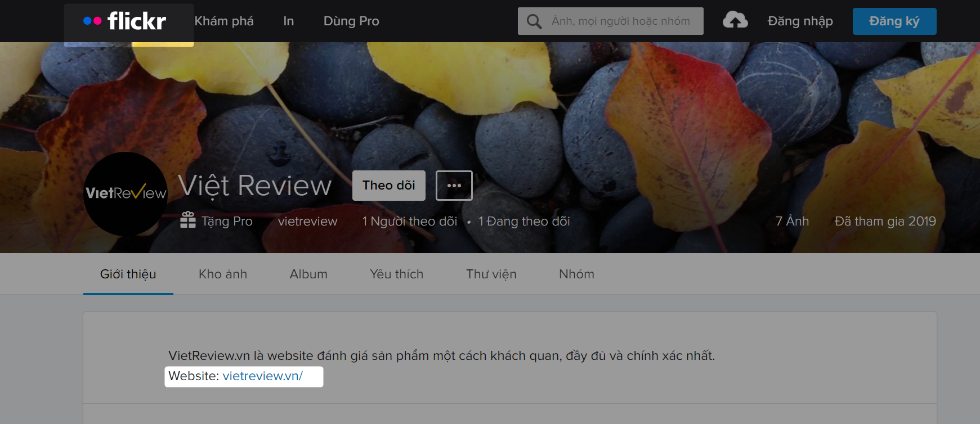Click the Tặng Pro link
This screenshot has width=980, height=424.
click(227, 222)
